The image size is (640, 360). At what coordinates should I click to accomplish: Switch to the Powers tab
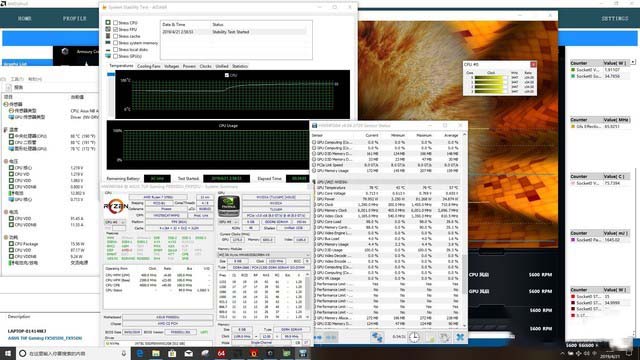point(189,66)
